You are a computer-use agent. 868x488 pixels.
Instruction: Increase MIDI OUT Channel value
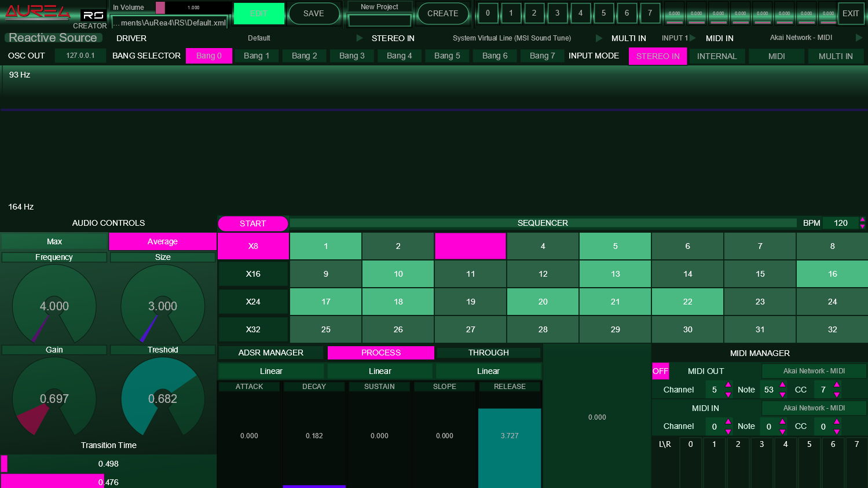pos(728,385)
